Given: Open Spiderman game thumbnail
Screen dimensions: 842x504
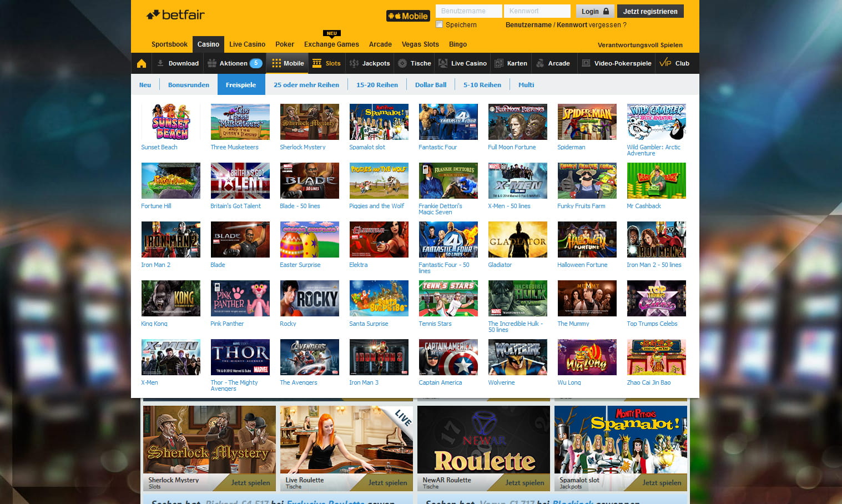Looking at the screenshot, I should 587,122.
